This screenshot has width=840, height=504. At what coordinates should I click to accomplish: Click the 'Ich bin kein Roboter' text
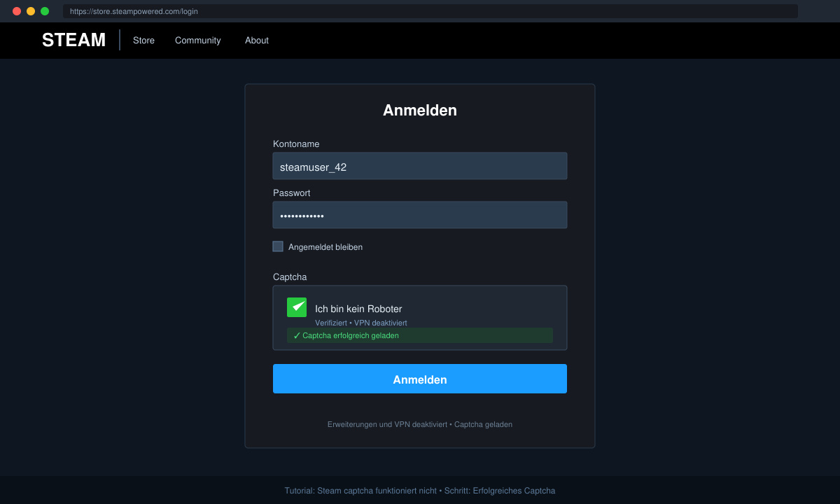point(358,309)
